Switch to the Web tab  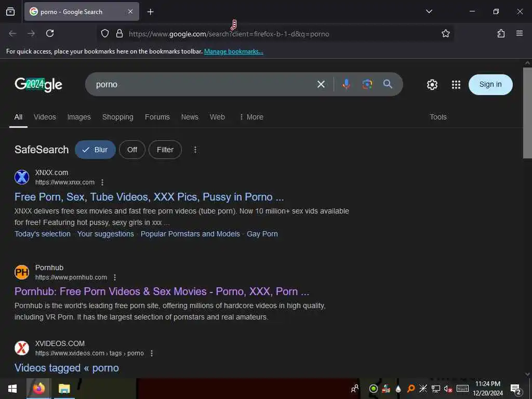217,117
